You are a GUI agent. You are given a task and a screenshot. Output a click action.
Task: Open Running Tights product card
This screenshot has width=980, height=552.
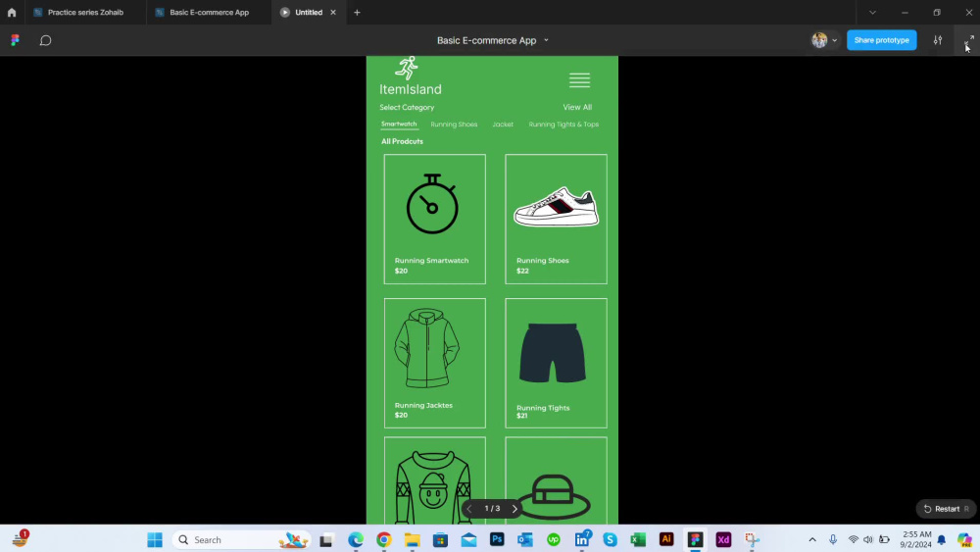click(x=556, y=363)
